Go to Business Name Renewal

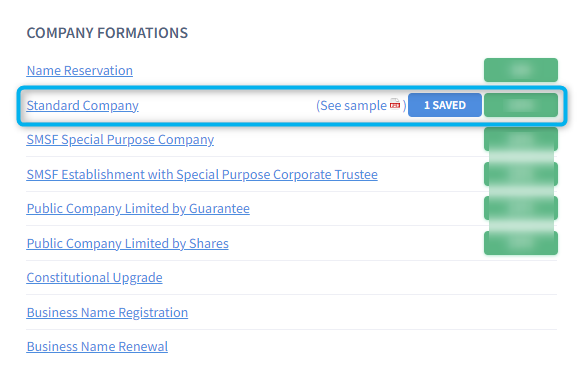coord(97,346)
